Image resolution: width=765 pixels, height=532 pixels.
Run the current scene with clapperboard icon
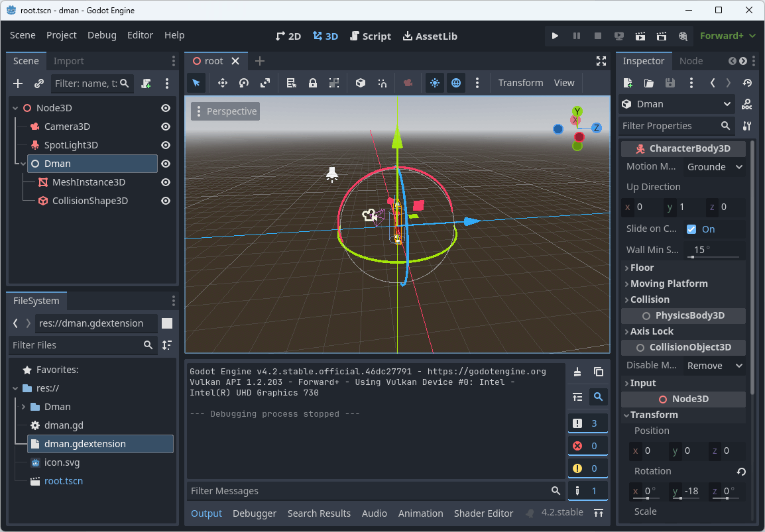[x=640, y=36]
